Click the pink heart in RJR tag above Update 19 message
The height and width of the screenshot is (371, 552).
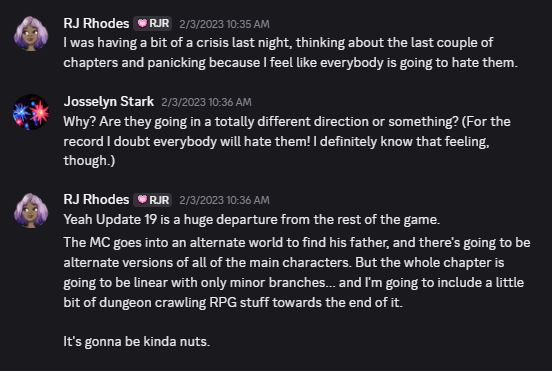pos(142,200)
